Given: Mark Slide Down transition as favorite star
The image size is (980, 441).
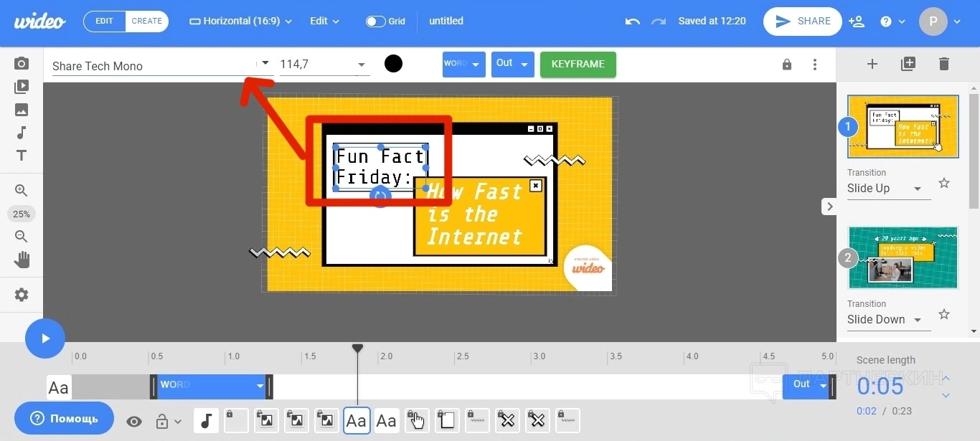Looking at the screenshot, I should click(x=944, y=314).
